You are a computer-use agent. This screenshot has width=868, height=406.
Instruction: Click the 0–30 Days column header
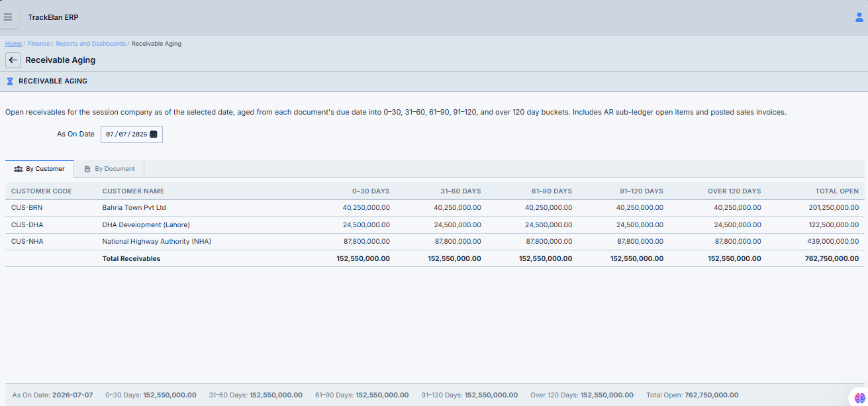(371, 191)
